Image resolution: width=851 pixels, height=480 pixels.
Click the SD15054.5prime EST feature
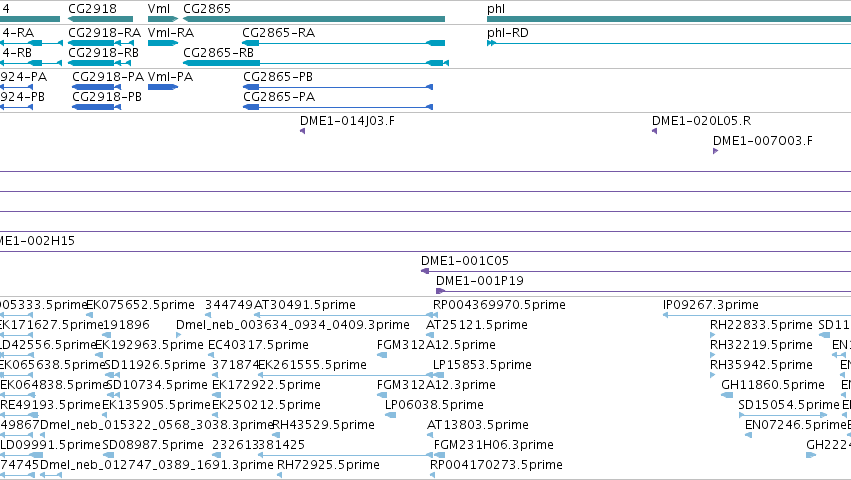click(783, 415)
